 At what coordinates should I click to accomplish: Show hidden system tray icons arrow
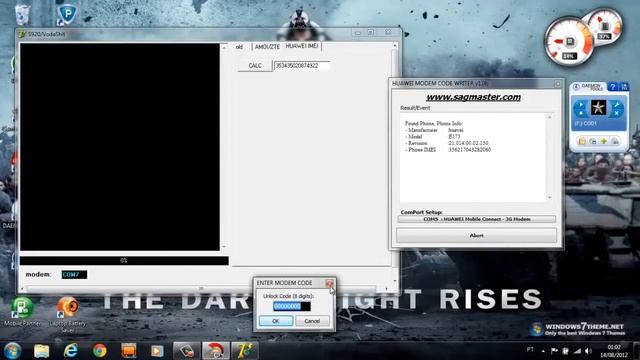543,351
